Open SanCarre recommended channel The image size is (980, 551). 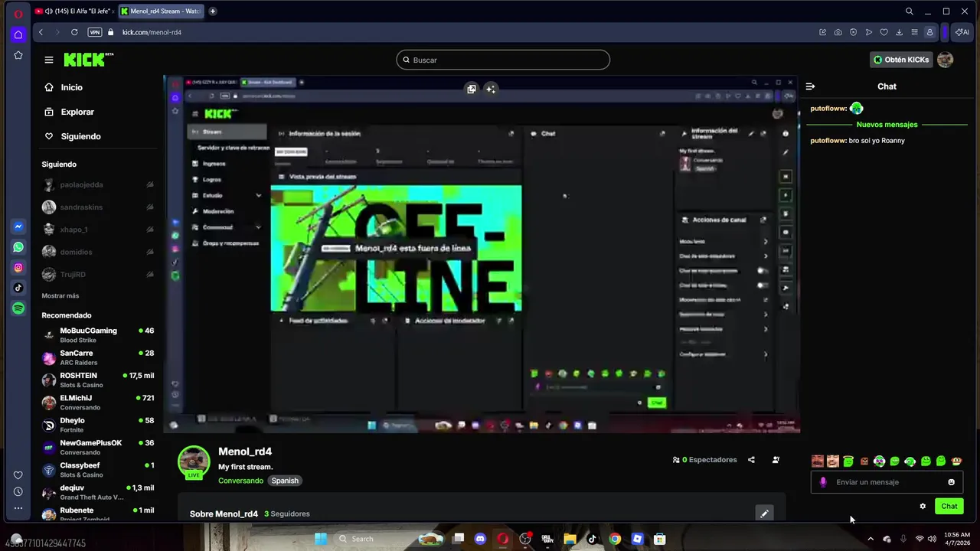(x=98, y=357)
